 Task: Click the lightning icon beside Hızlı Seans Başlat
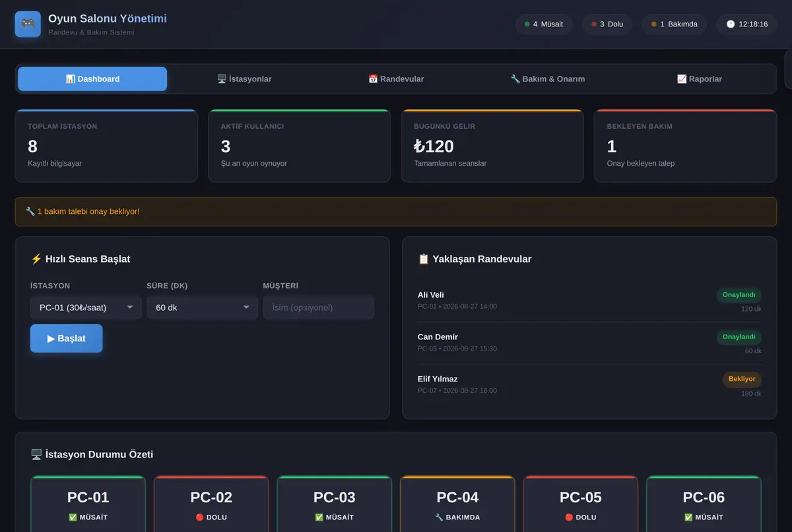[x=36, y=259]
